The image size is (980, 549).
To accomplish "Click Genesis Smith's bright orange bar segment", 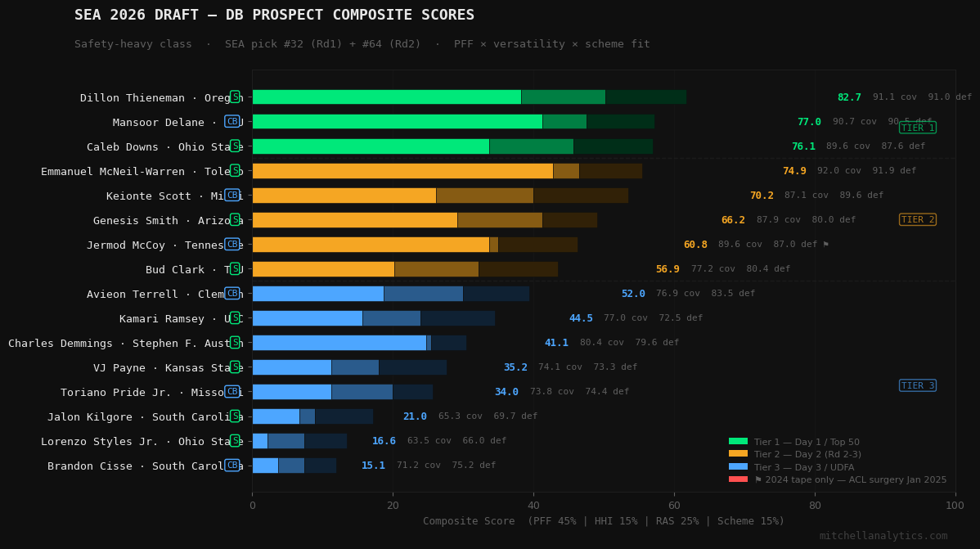I will [355, 220].
